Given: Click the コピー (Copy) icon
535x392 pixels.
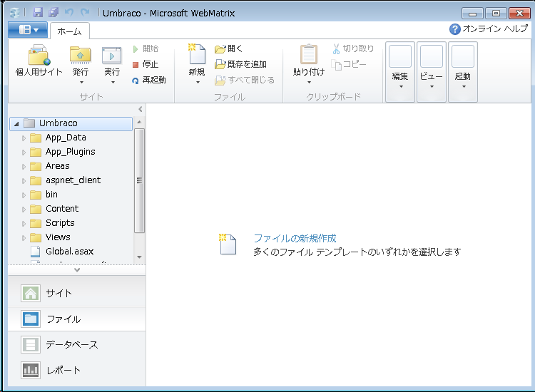Looking at the screenshot, I should pos(337,64).
